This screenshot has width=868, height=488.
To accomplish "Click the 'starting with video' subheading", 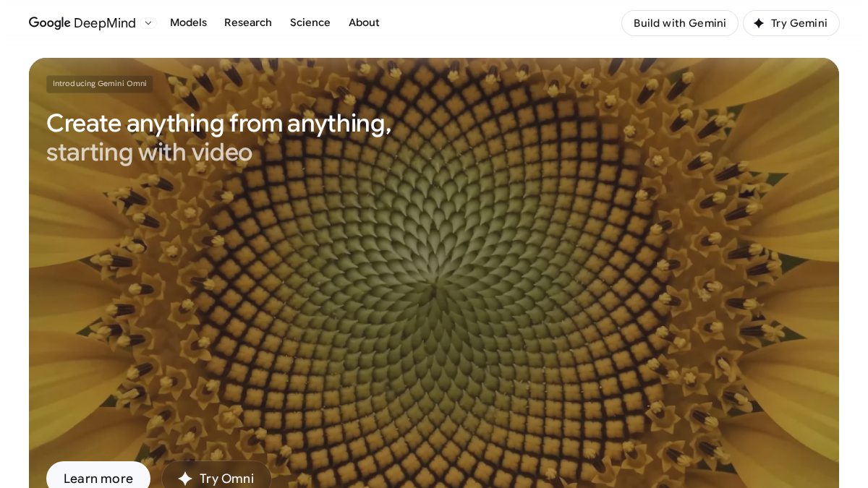I will [149, 152].
